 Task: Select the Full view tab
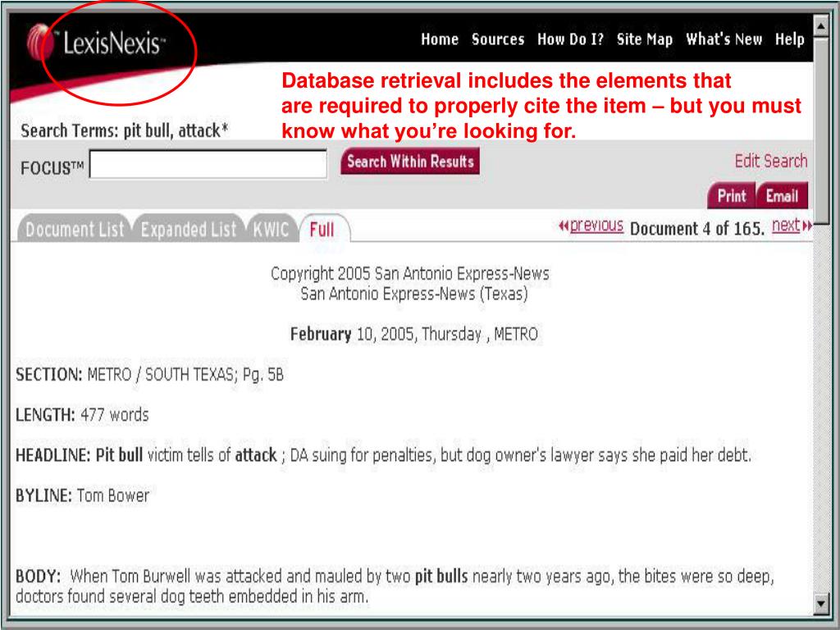coord(323,230)
